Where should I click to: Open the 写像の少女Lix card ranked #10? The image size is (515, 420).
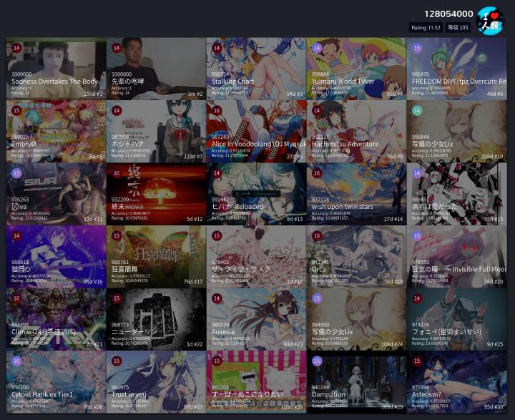(x=456, y=132)
